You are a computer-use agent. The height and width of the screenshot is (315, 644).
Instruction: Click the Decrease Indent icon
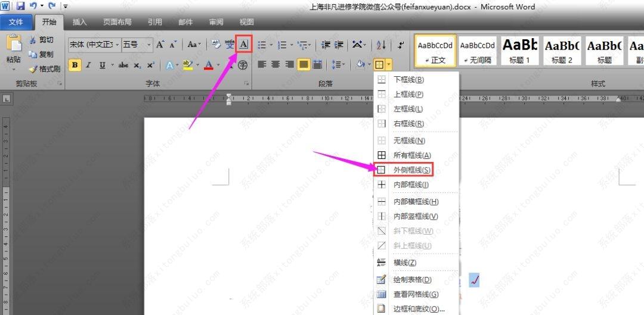tap(326, 45)
